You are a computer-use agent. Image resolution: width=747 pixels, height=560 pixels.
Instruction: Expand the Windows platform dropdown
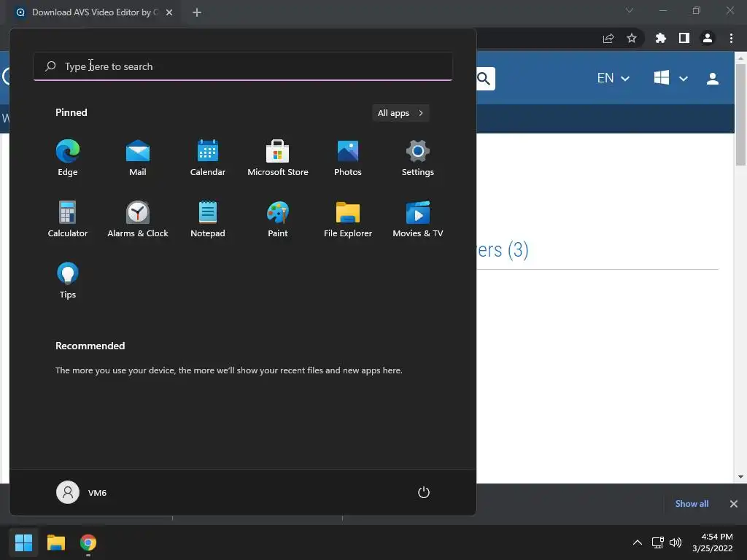(671, 78)
